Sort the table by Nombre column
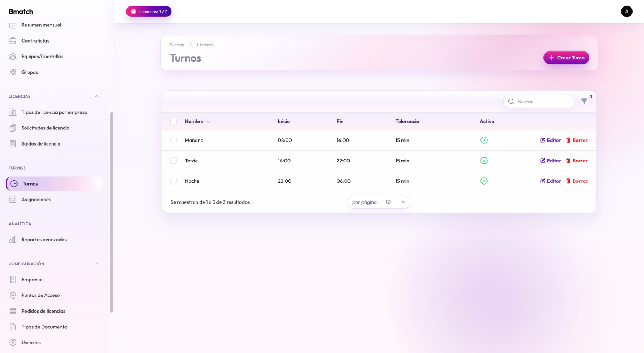644x353 pixels. click(x=197, y=121)
